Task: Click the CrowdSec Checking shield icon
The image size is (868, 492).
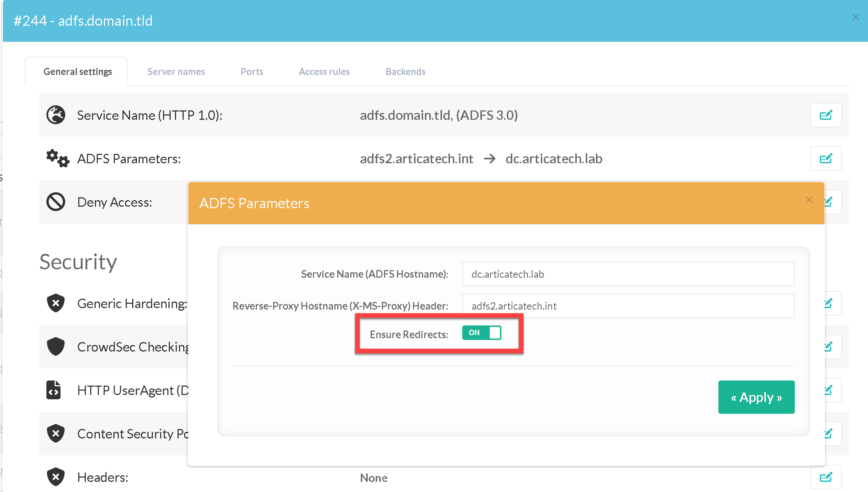Action: click(56, 347)
